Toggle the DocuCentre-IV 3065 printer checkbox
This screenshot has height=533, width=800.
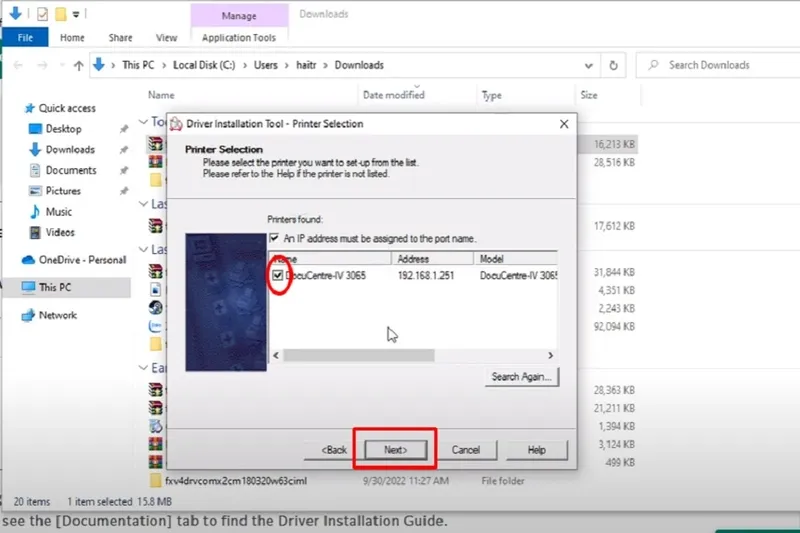277,274
